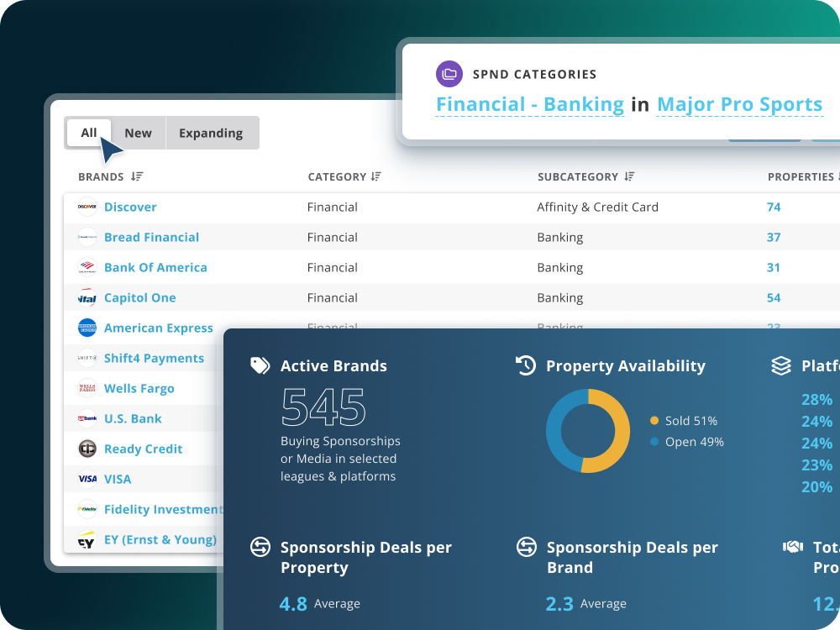This screenshot has width=840, height=630.
Task: Click the Bank Of America logo icon
Action: (x=87, y=267)
